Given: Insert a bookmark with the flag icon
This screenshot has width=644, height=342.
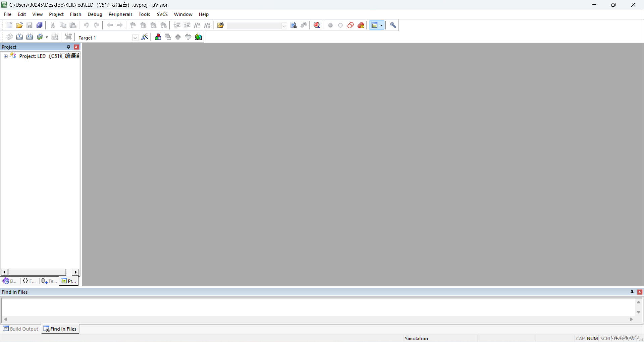Looking at the screenshot, I should (133, 25).
